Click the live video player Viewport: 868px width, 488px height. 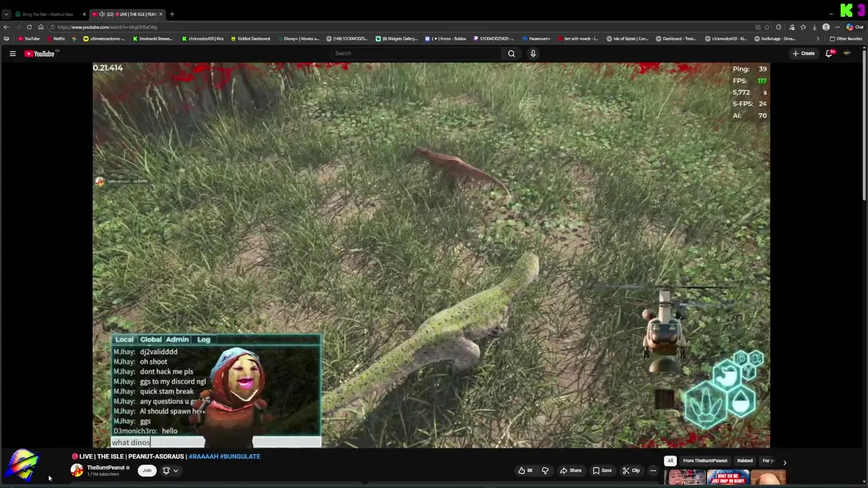click(x=431, y=256)
